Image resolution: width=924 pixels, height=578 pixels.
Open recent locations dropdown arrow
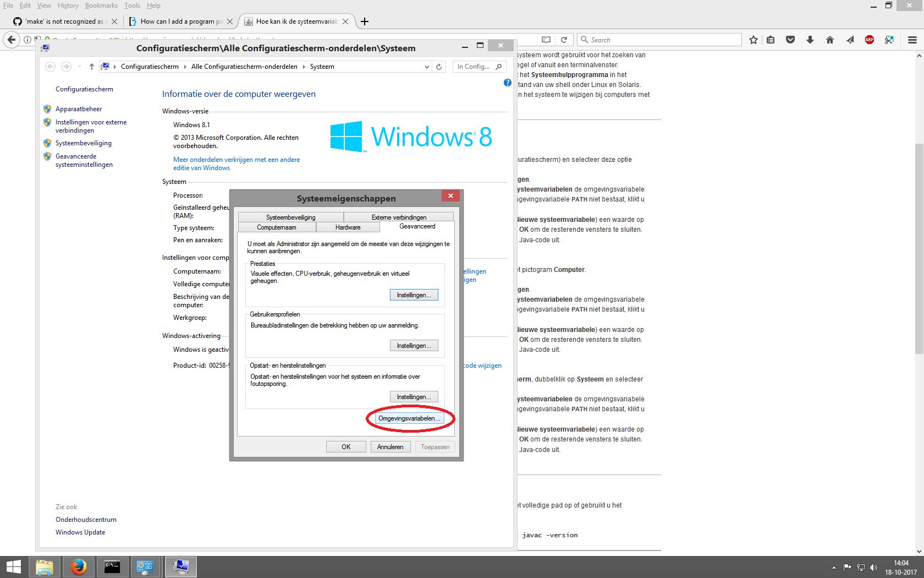79,67
